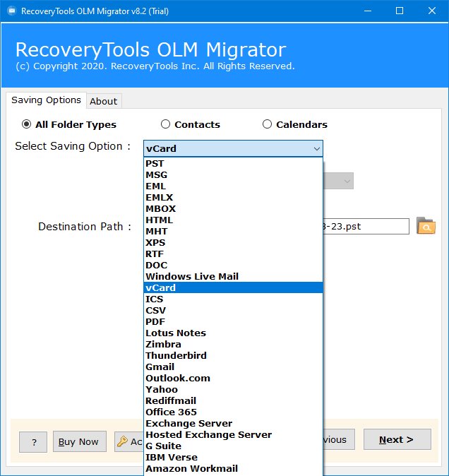Select the All Folder Types radio button
The height and width of the screenshot is (476, 449).
(26, 124)
